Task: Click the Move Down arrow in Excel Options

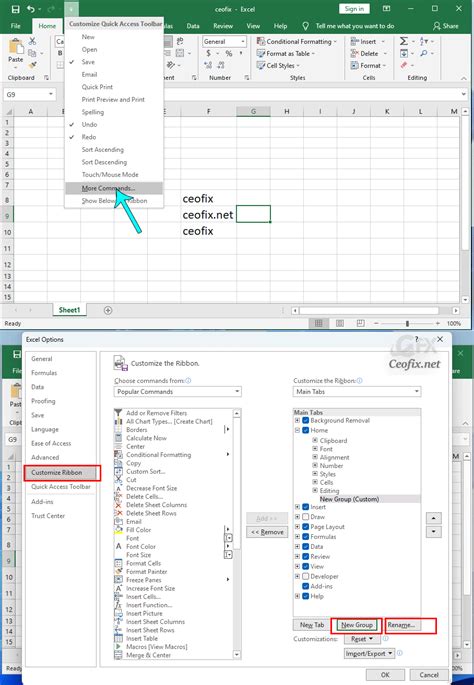Action: tap(433, 532)
